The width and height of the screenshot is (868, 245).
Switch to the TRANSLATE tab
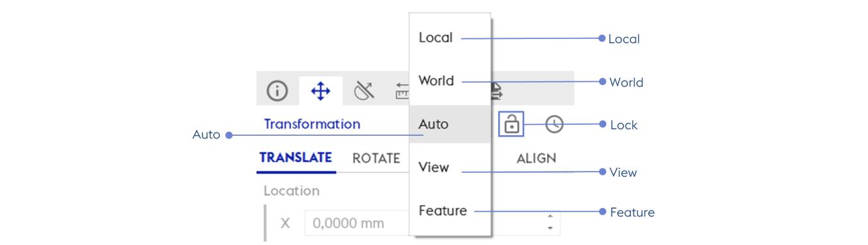click(x=296, y=158)
